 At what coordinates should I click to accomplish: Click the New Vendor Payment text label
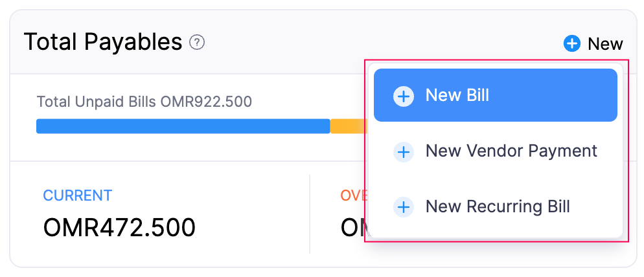pyautogui.click(x=511, y=151)
